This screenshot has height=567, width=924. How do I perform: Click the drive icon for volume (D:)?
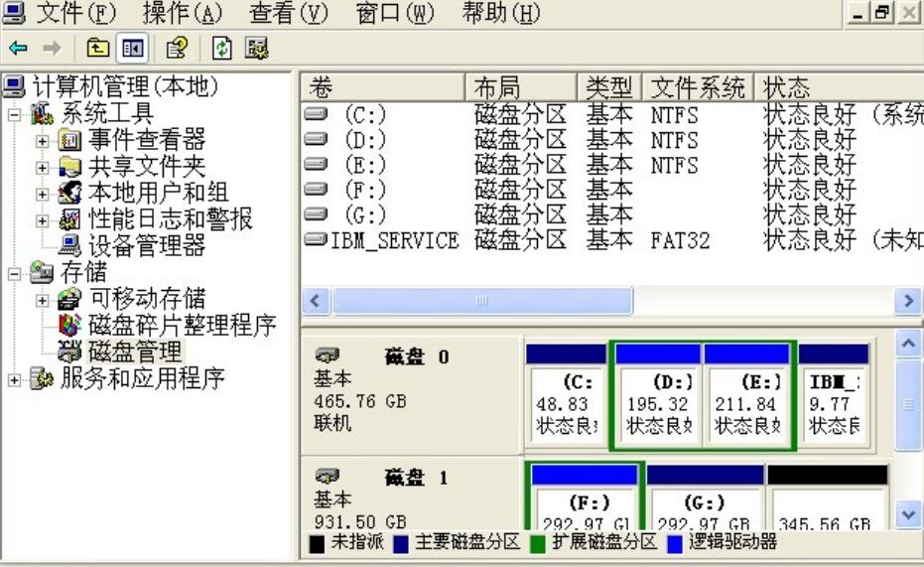pos(316,138)
